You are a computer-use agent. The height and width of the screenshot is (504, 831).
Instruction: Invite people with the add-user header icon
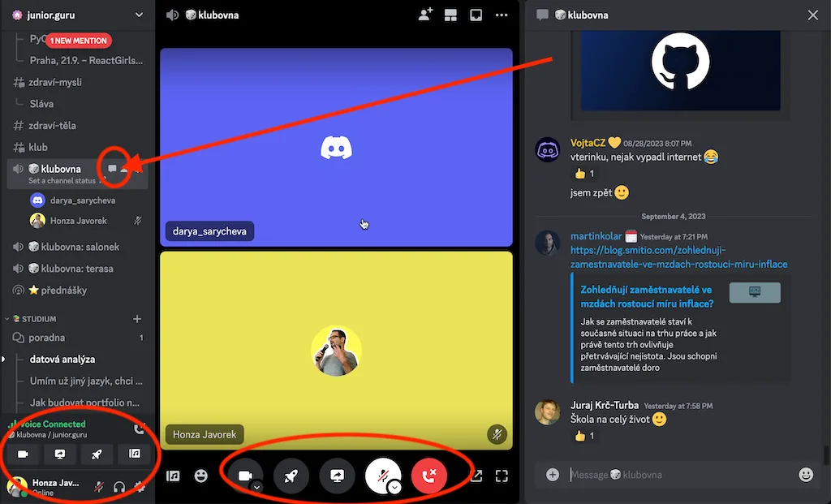pyautogui.click(x=425, y=15)
